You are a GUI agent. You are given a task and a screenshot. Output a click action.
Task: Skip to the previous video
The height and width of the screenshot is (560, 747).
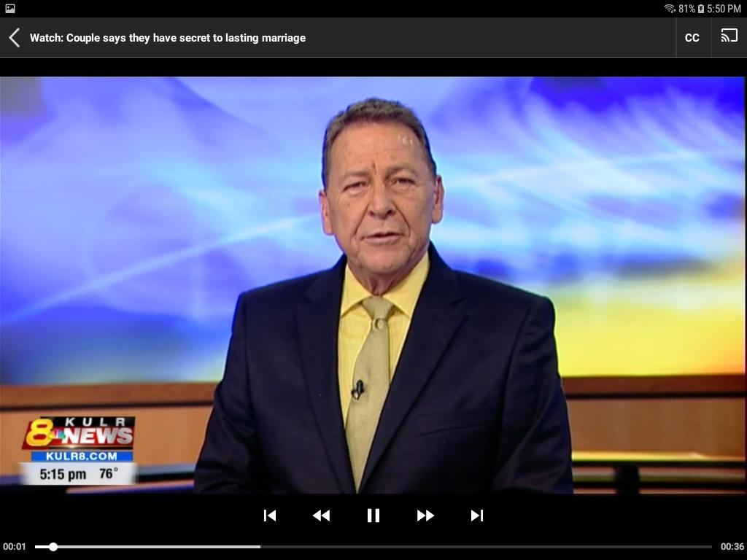(270, 516)
